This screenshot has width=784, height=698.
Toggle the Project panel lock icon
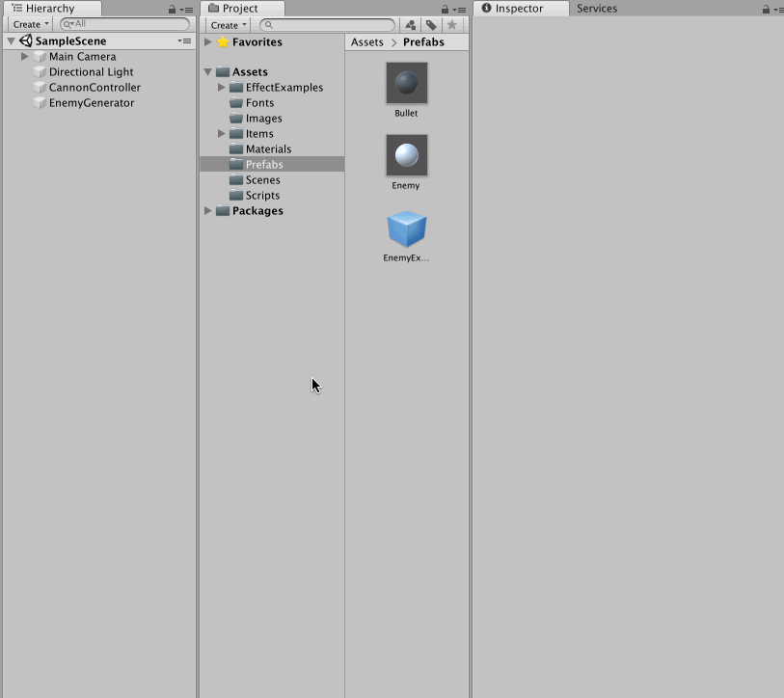445,10
